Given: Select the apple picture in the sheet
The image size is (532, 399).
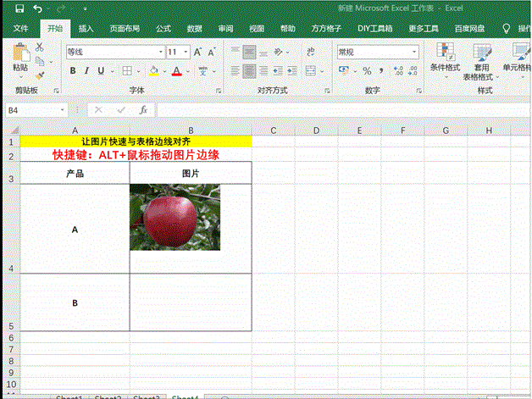Looking at the screenshot, I should (x=175, y=217).
